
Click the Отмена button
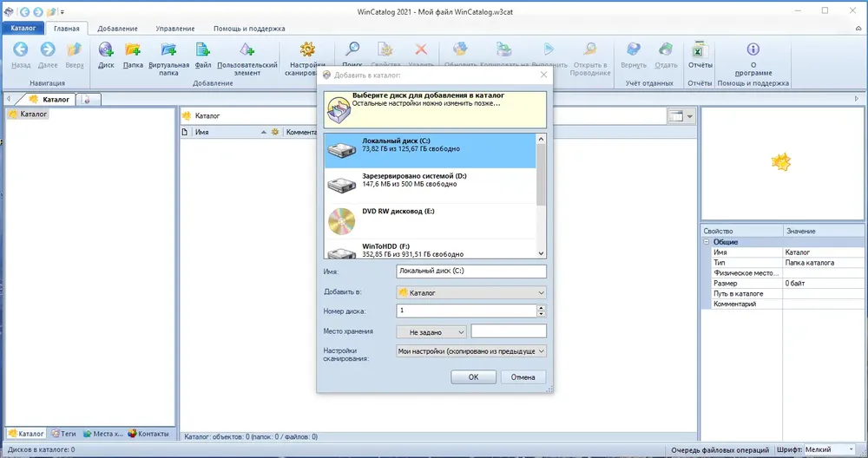click(523, 376)
